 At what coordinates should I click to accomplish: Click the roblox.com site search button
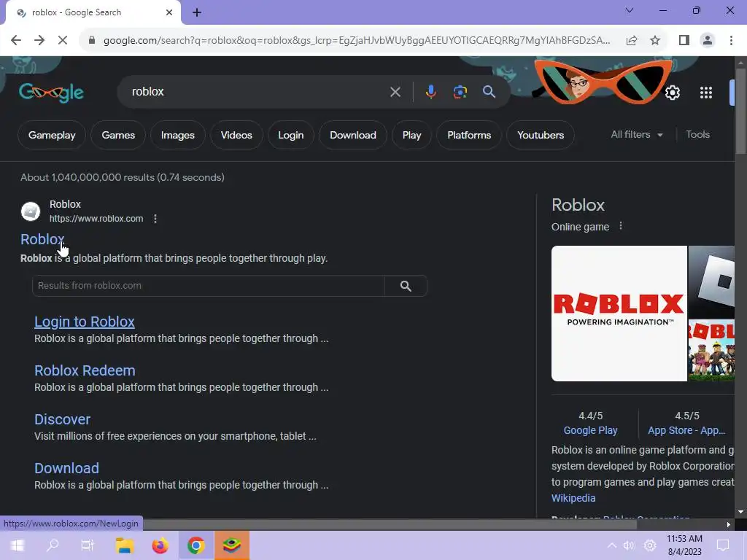tap(406, 286)
